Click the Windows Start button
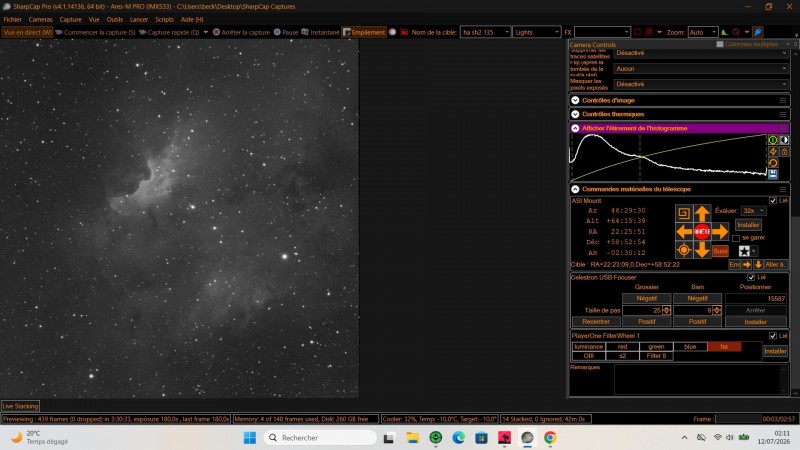Screen dimensions: 800x450 pos(249,438)
